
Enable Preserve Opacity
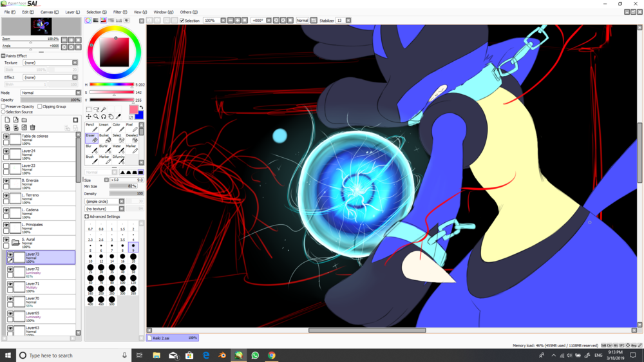tap(3, 106)
